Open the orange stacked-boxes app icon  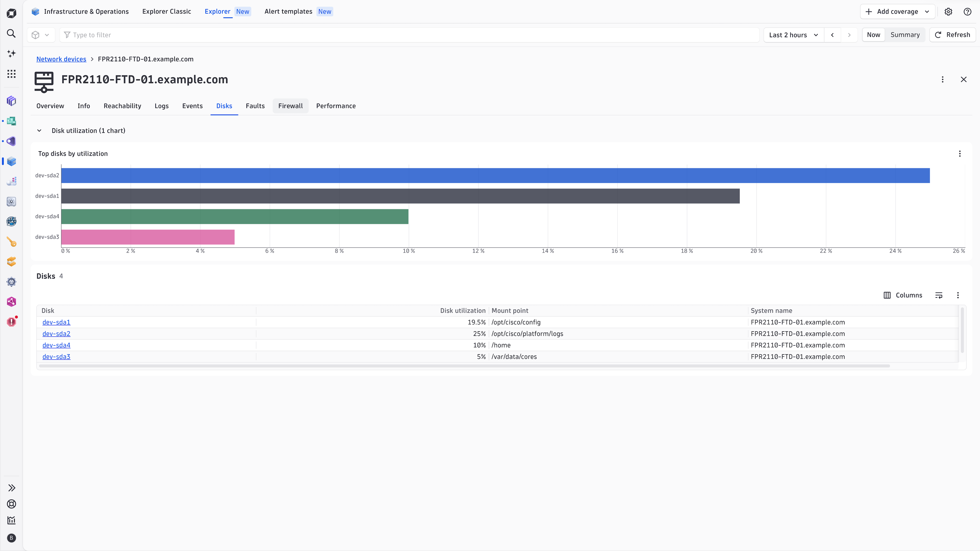pyautogui.click(x=11, y=262)
